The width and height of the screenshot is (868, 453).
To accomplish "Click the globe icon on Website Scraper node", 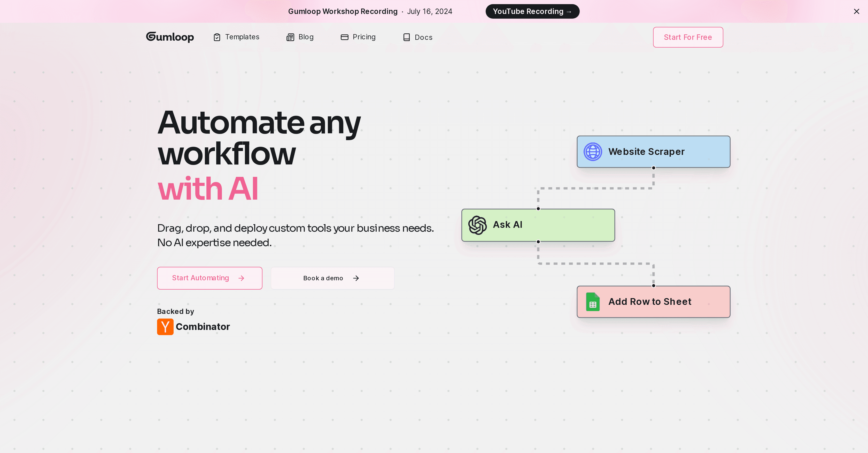I will pos(593,152).
